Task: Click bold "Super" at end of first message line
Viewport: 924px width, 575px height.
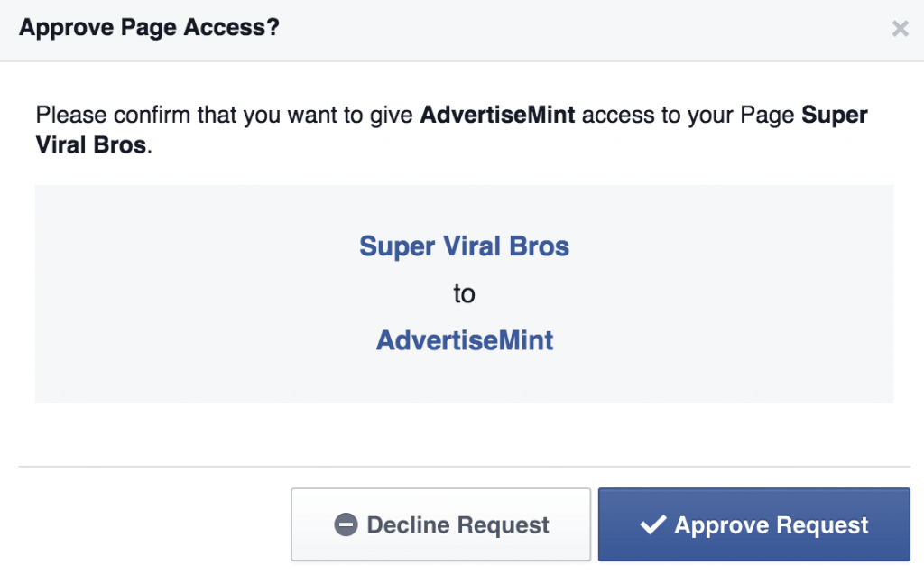Action: click(x=835, y=115)
